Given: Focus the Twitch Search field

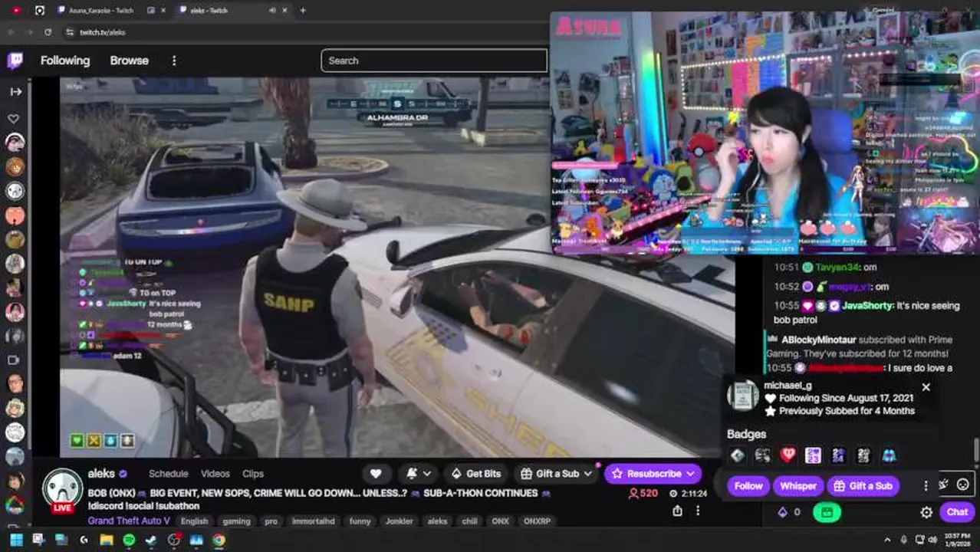Looking at the screenshot, I should [434, 61].
